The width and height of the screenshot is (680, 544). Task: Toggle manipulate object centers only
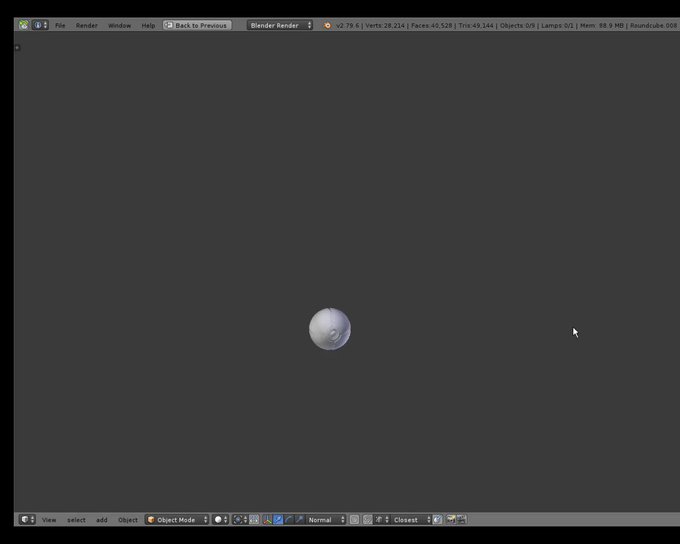[254, 520]
